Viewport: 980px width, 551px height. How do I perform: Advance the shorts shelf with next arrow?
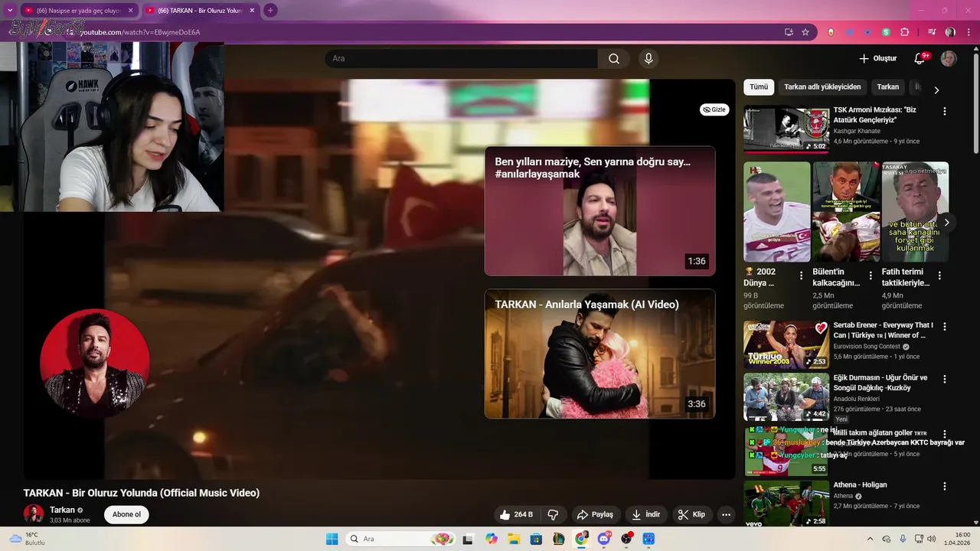point(946,223)
